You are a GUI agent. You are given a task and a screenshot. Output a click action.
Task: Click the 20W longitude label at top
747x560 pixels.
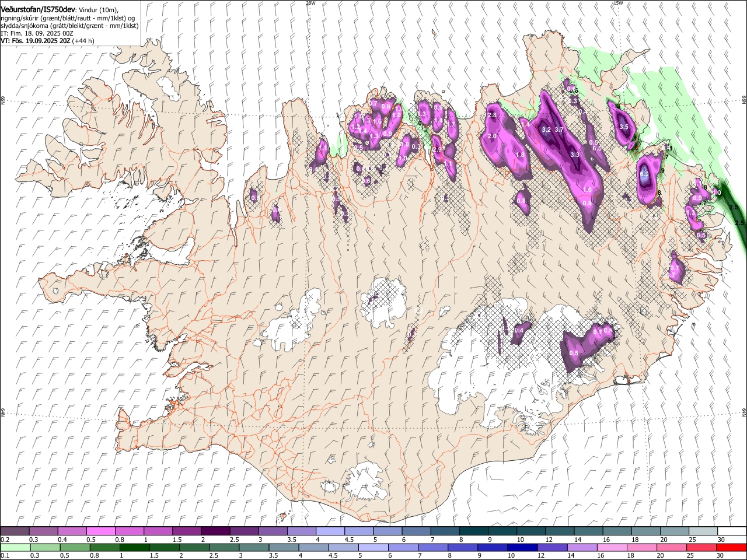tap(310, 3)
